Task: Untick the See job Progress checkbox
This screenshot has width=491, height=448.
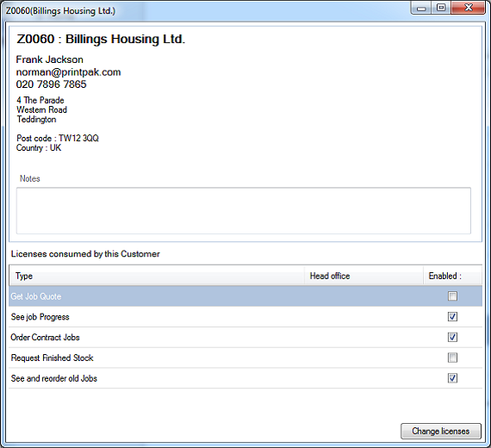Action: tap(452, 316)
